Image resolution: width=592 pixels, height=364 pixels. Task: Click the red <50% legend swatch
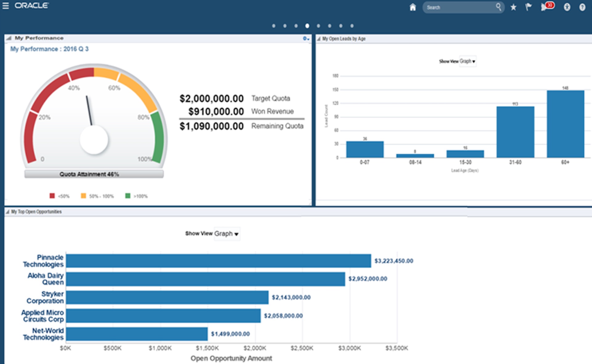tap(52, 196)
